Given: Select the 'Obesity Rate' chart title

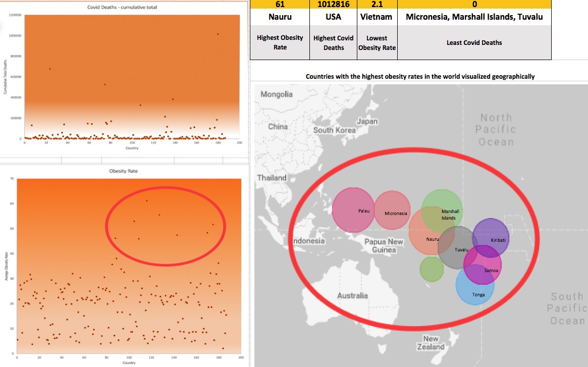Looking at the screenshot, I should (x=124, y=171).
